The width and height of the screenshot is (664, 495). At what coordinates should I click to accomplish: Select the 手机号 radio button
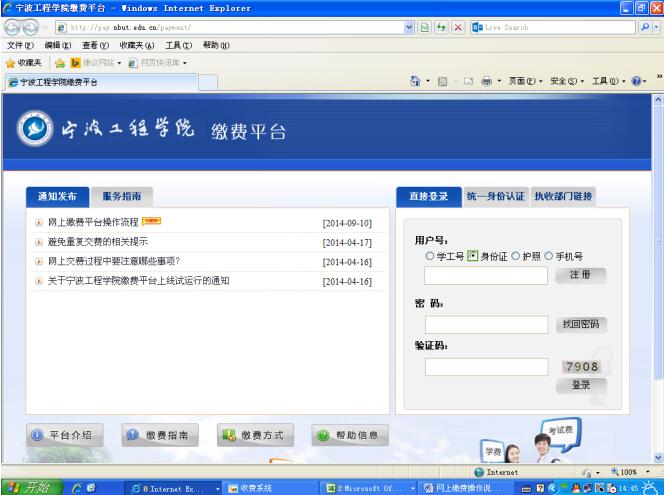click(x=549, y=256)
